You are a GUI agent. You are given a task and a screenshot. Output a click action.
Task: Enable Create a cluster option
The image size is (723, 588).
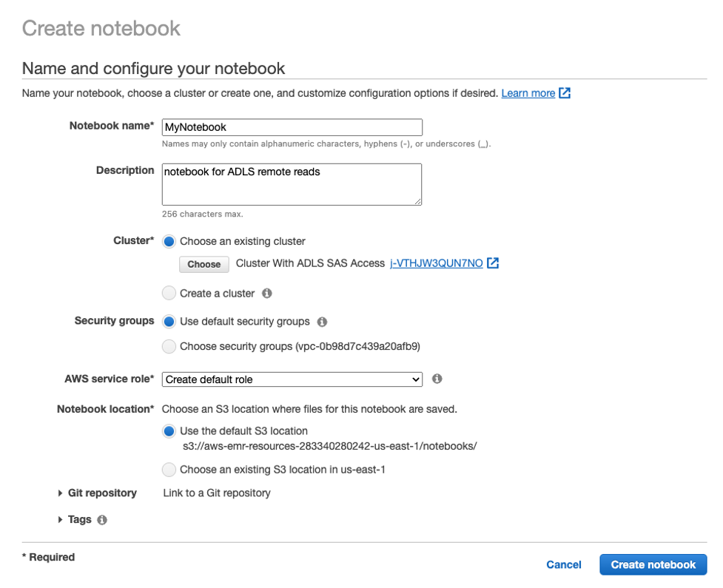[169, 293]
